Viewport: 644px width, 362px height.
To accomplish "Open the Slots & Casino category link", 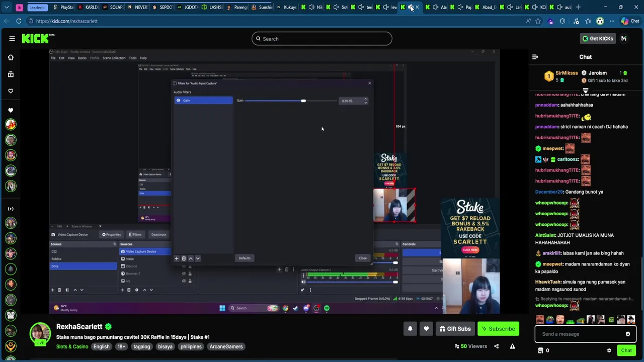I will (72, 346).
